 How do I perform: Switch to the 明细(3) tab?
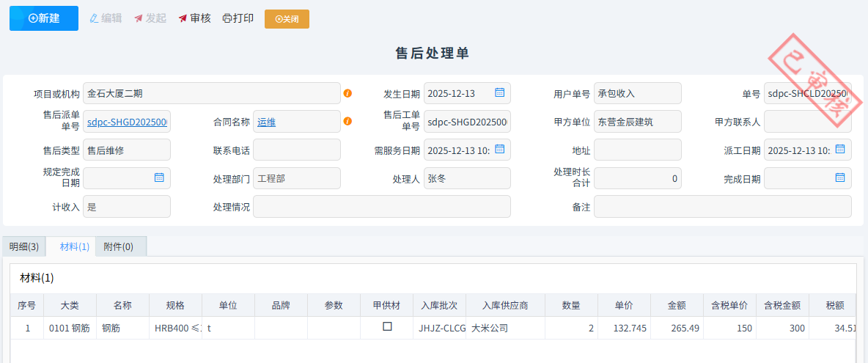[x=24, y=246]
